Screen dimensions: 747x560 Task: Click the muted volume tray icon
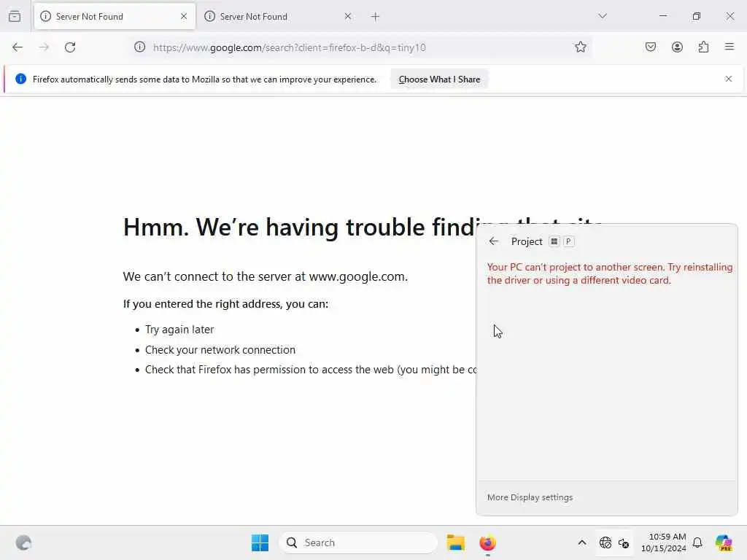[x=624, y=542]
